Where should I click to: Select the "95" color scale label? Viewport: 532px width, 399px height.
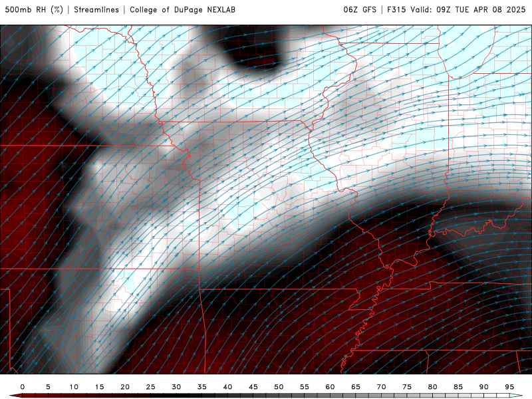[509, 387]
